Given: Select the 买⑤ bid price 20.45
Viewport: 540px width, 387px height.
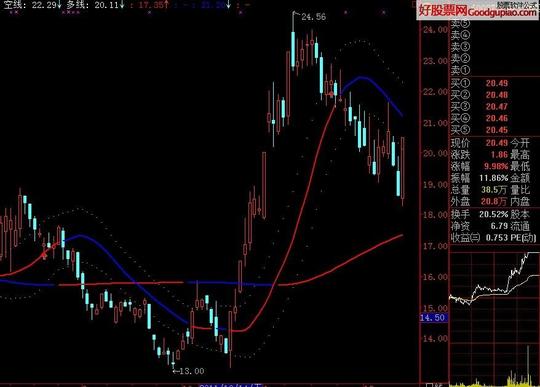Looking at the screenshot, I should click(497, 130).
